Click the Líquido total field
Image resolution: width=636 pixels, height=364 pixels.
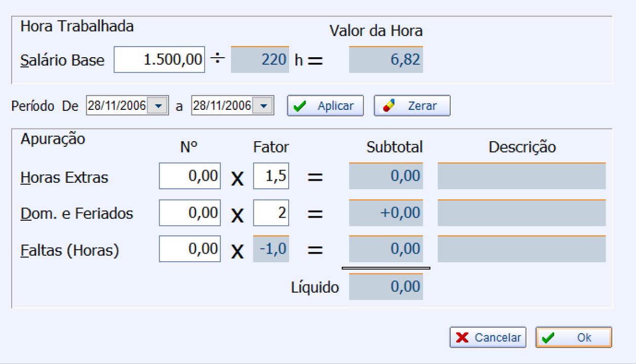[386, 287]
